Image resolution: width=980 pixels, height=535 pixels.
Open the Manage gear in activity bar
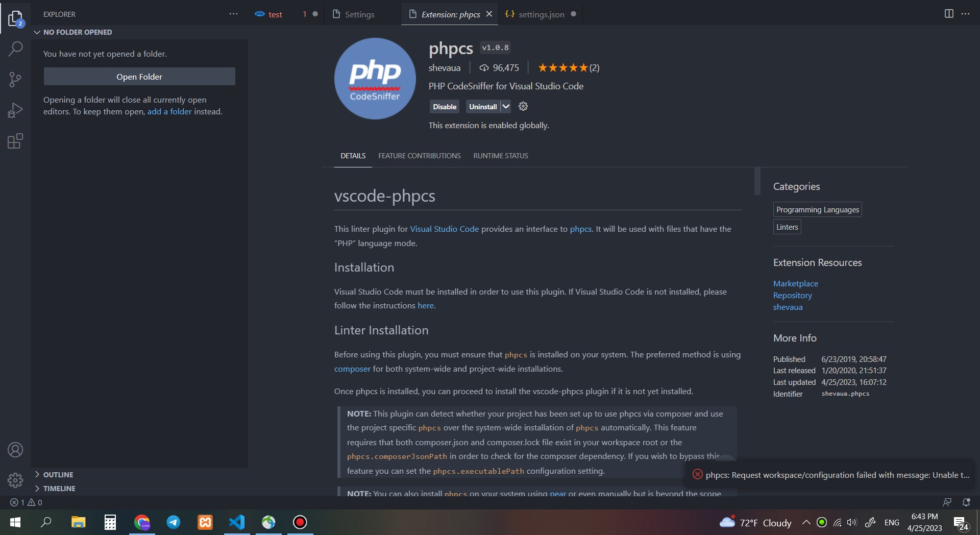(15, 480)
